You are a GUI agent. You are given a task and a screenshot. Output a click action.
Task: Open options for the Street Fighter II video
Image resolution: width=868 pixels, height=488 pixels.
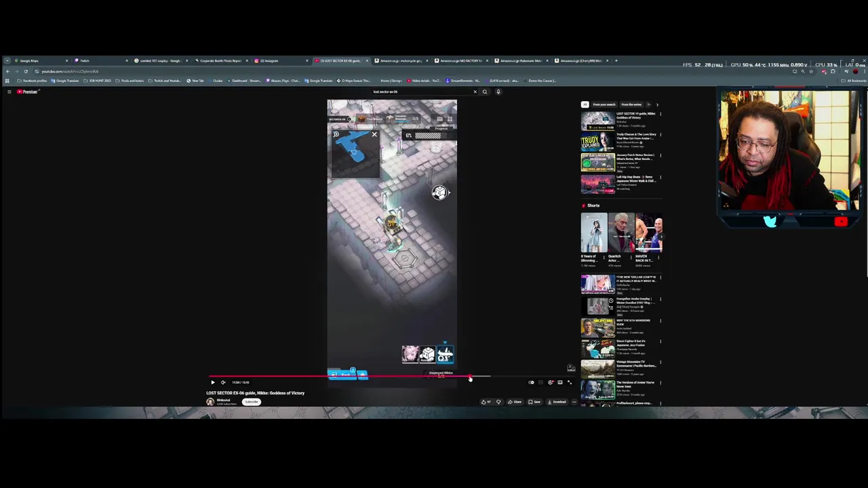coord(660,342)
